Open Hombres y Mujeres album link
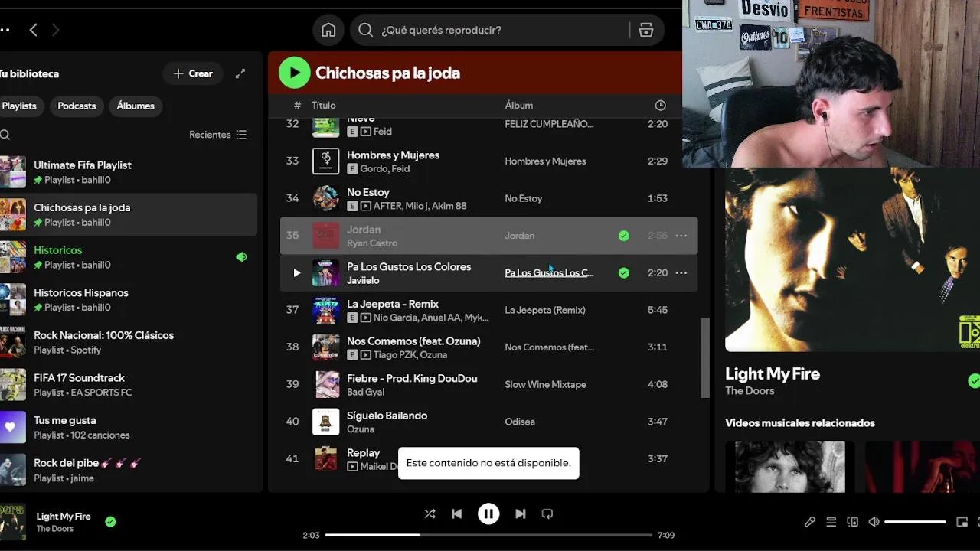 [x=545, y=161]
